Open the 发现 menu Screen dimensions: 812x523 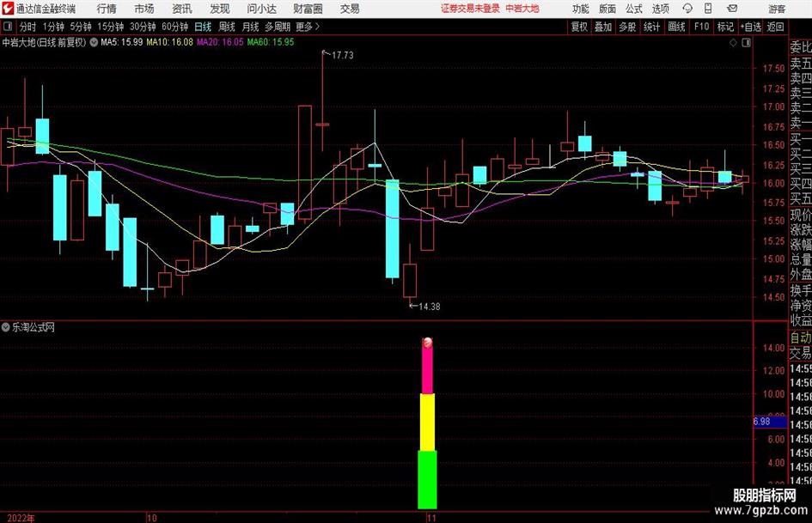click(x=220, y=9)
